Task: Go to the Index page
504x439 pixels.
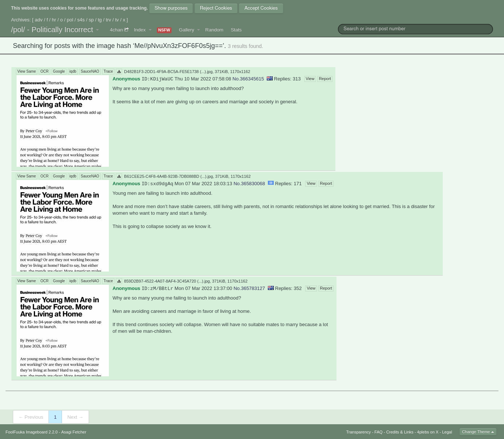Action: (x=139, y=30)
